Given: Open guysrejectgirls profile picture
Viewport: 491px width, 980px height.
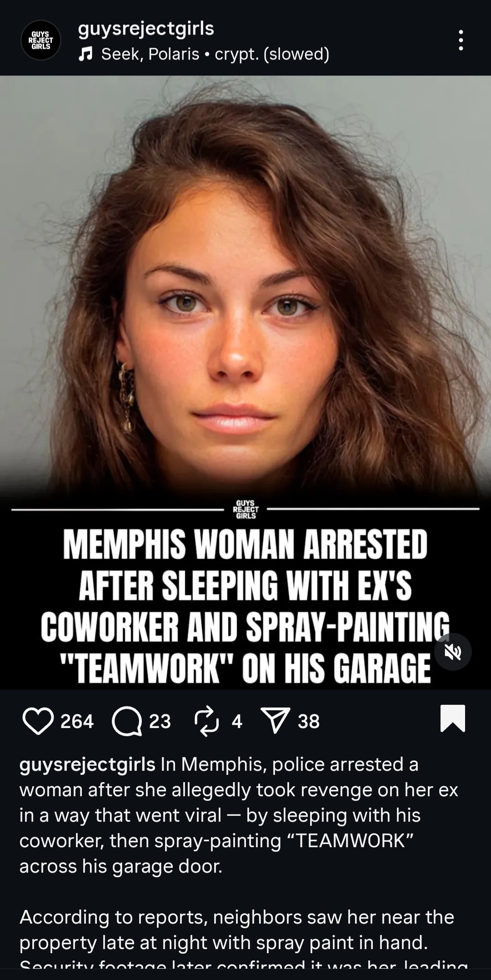Looking at the screenshot, I should [41, 40].
